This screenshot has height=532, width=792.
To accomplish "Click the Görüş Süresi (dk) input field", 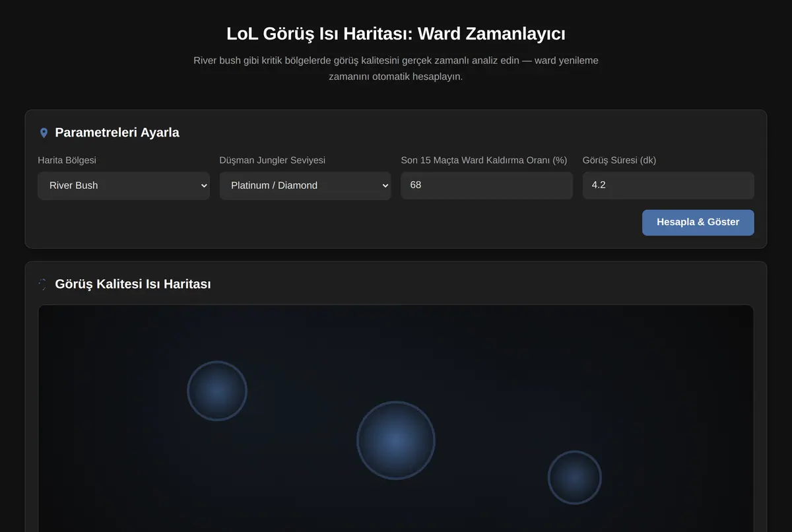I will tap(668, 185).
